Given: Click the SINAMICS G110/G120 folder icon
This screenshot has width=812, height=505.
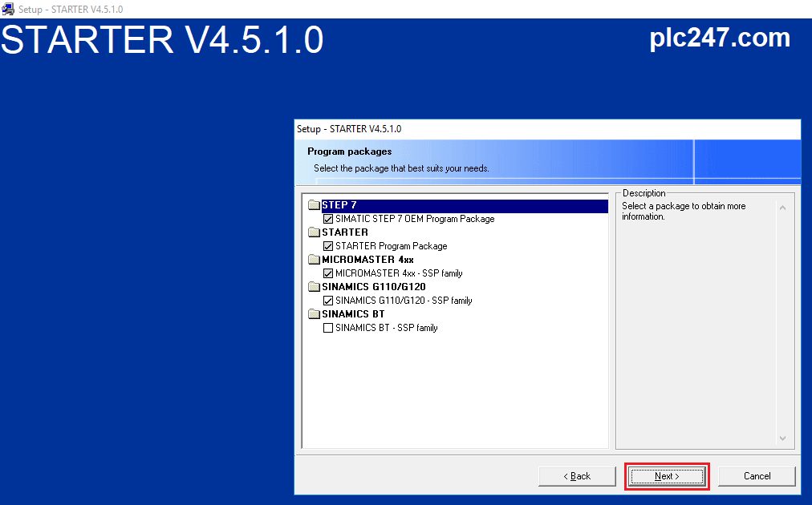Looking at the screenshot, I should 314,287.
